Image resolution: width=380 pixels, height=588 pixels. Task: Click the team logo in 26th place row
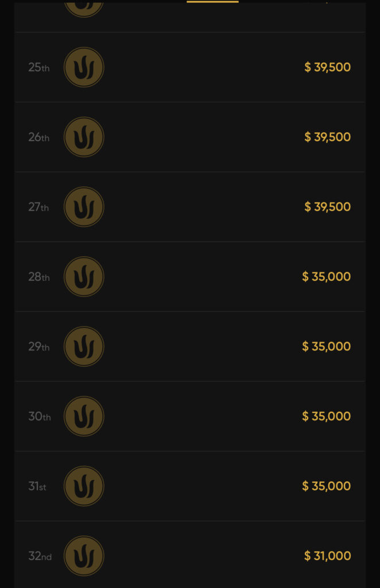point(84,137)
